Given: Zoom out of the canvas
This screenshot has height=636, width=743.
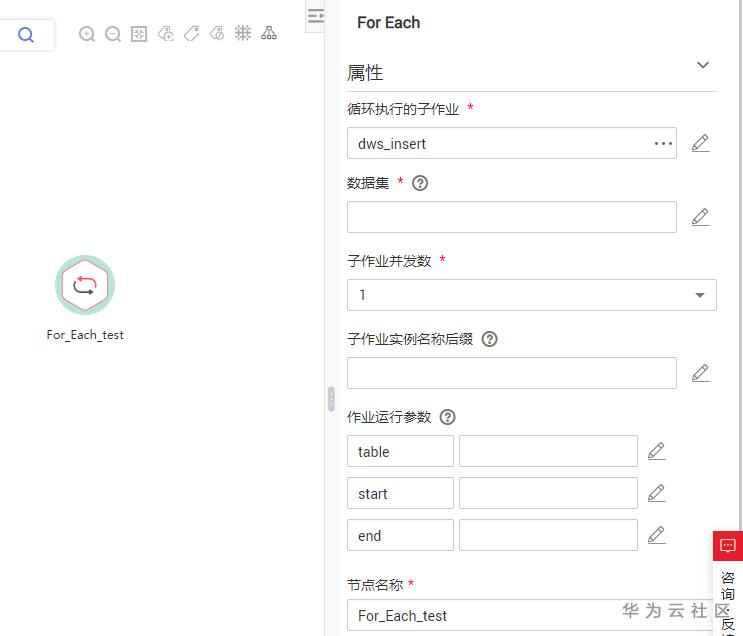Looking at the screenshot, I should click(x=113, y=34).
